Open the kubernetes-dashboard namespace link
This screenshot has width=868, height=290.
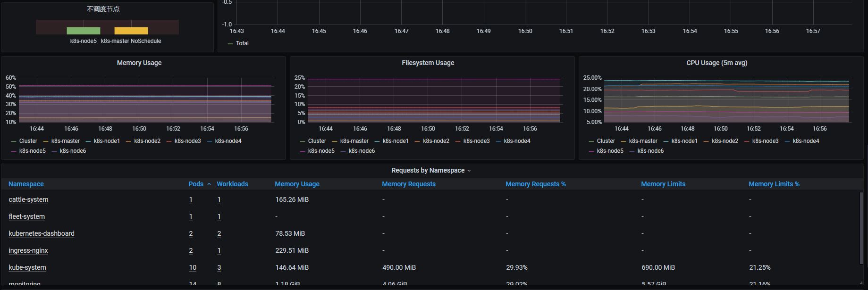[42, 233]
